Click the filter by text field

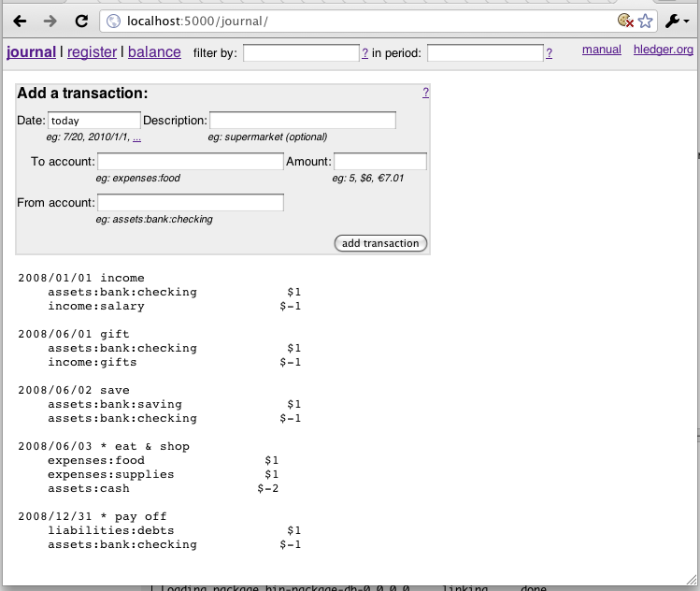pos(301,53)
